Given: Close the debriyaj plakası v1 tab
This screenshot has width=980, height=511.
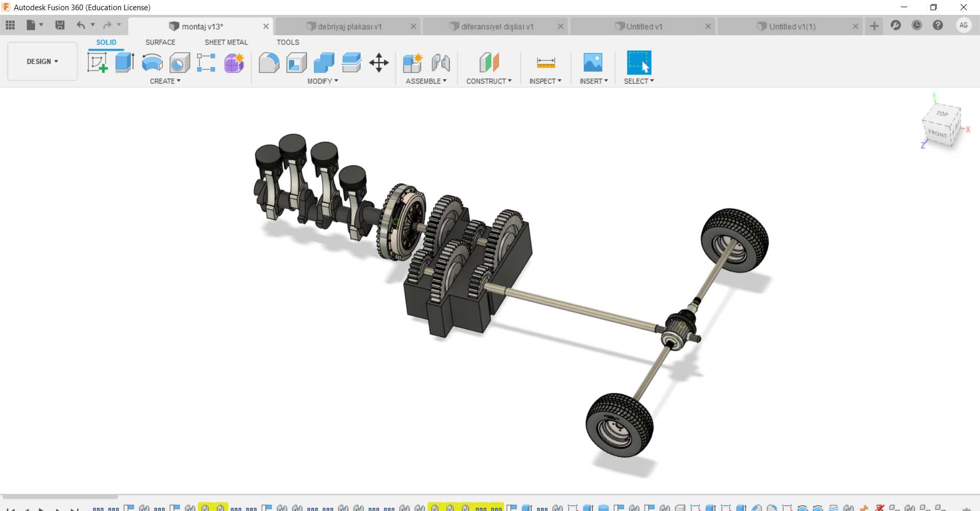Looking at the screenshot, I should (x=413, y=27).
